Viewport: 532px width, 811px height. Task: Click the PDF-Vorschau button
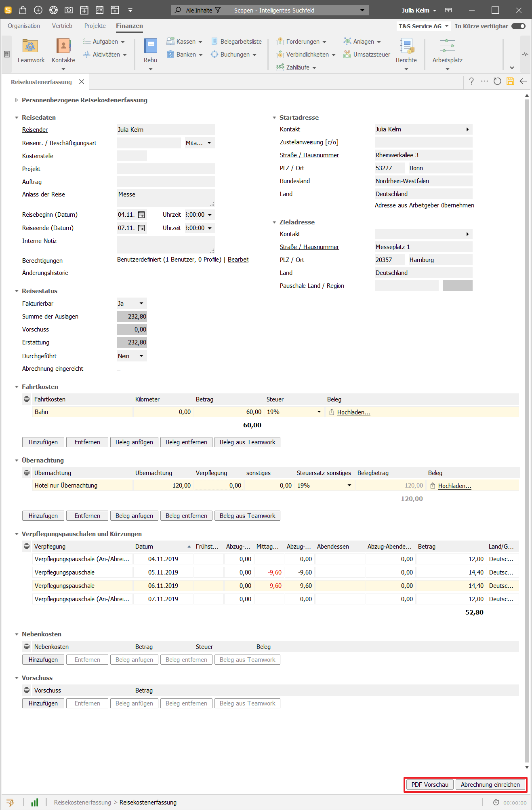(430, 785)
